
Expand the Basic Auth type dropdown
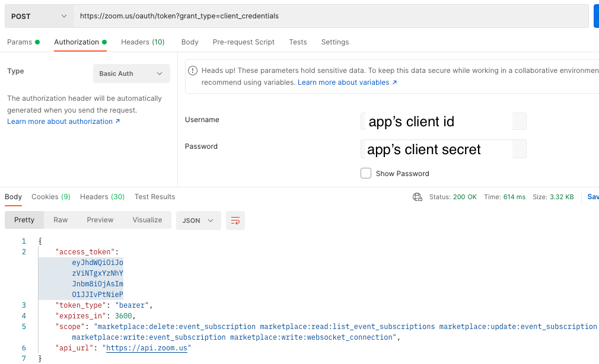131,74
